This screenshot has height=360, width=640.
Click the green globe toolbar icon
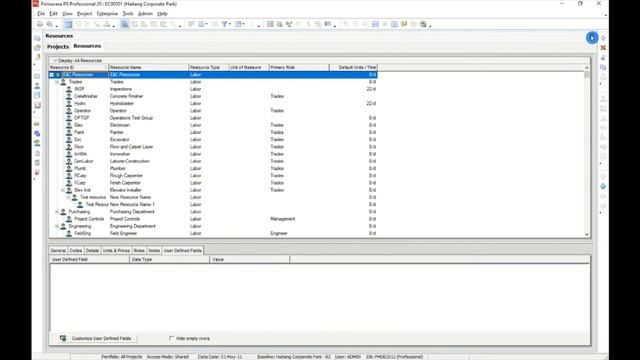pyautogui.click(x=423, y=24)
